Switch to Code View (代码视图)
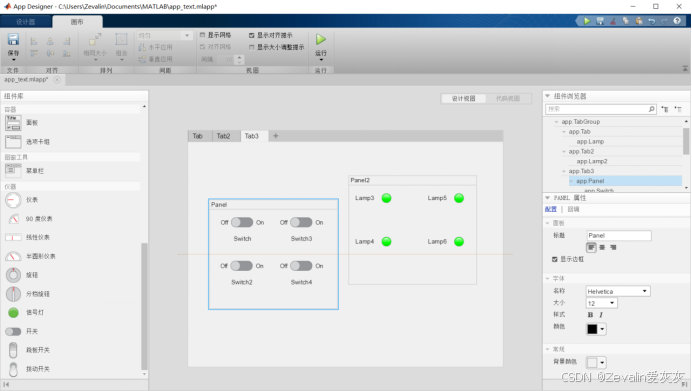 [x=508, y=98]
